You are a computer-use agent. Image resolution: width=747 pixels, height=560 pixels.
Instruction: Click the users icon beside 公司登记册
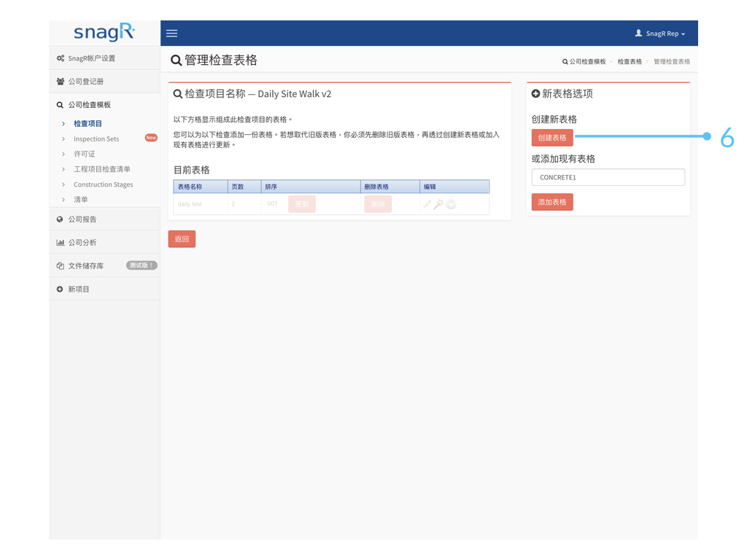[x=60, y=82]
